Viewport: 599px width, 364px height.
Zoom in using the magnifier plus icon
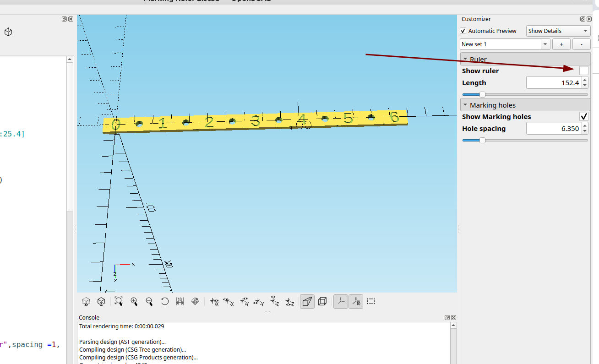134,301
